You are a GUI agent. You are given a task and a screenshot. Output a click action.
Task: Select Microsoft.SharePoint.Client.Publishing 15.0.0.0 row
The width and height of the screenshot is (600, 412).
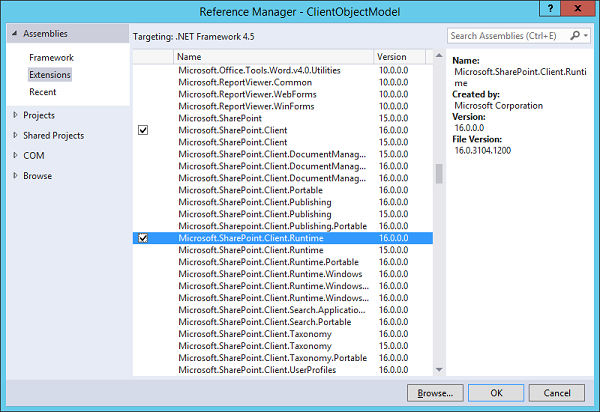tap(283, 214)
